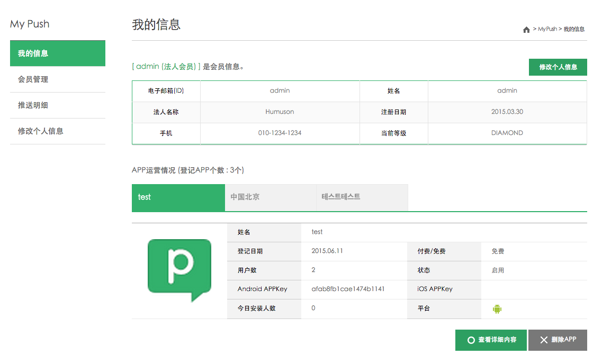This screenshot has height=364, width=611.
Task: Select the phone number 010-1234-1234
Action: point(280,133)
